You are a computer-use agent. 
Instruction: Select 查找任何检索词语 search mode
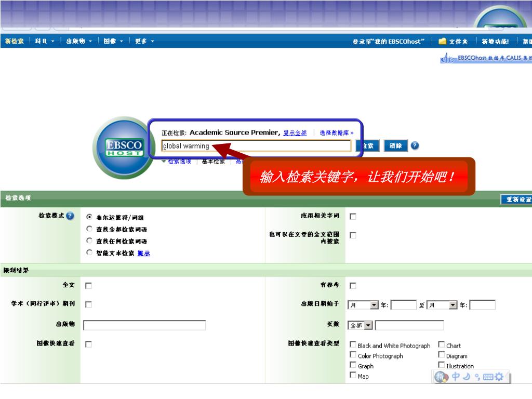click(89, 241)
